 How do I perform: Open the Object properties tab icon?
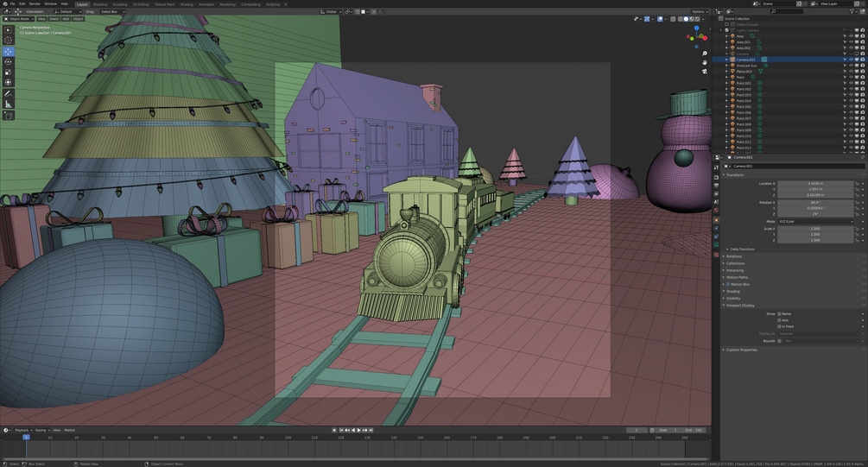716,219
